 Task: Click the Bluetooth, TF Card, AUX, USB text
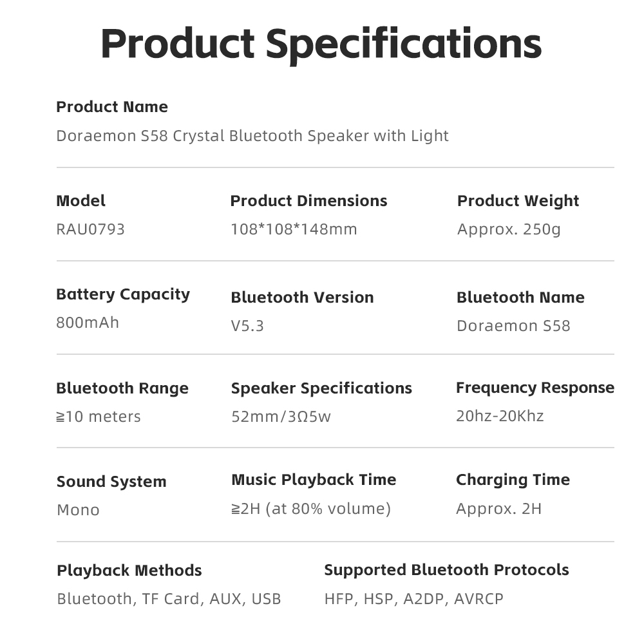pos(169,599)
